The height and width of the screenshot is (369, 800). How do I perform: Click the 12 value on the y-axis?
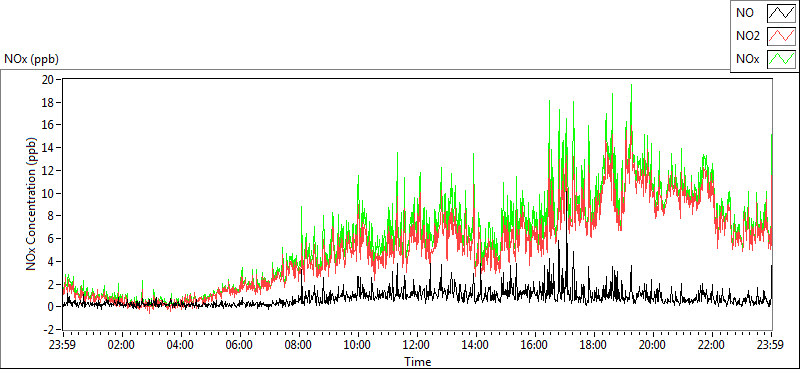click(x=49, y=170)
